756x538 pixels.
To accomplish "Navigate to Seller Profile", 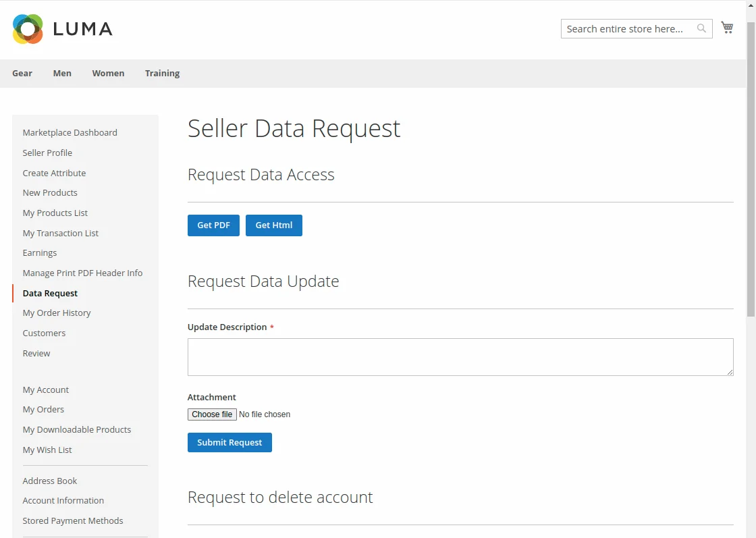I will [47, 153].
